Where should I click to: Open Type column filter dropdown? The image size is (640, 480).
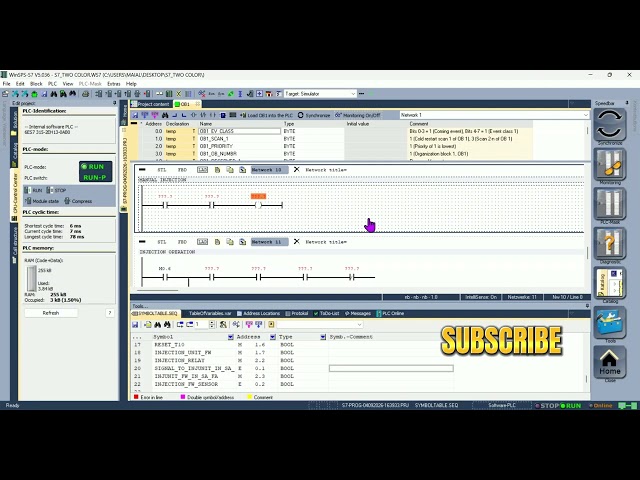[323, 337]
